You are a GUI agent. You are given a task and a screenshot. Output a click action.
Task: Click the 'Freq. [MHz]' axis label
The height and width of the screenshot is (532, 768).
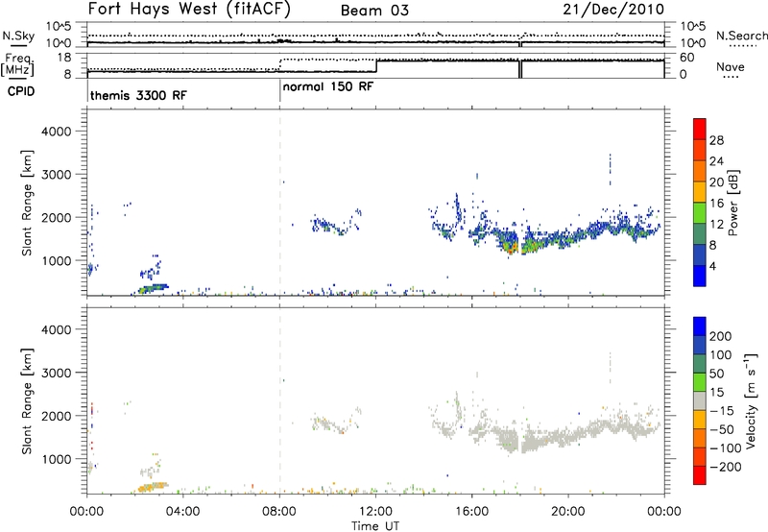point(17,64)
